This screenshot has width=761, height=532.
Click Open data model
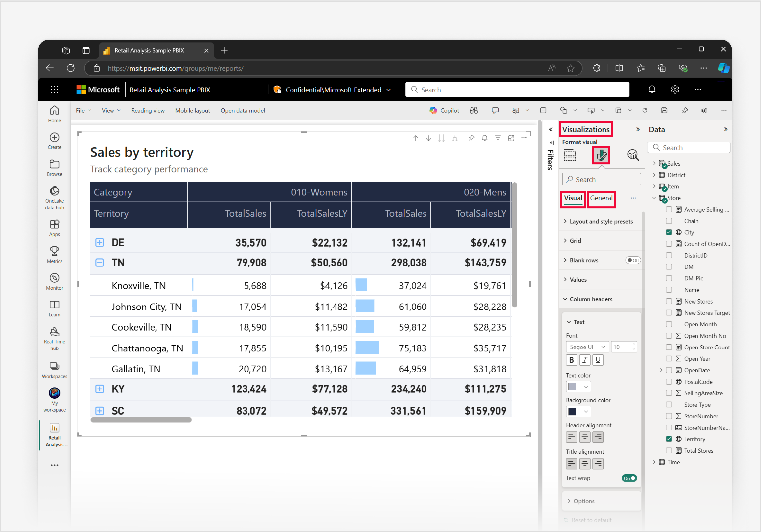pos(242,110)
